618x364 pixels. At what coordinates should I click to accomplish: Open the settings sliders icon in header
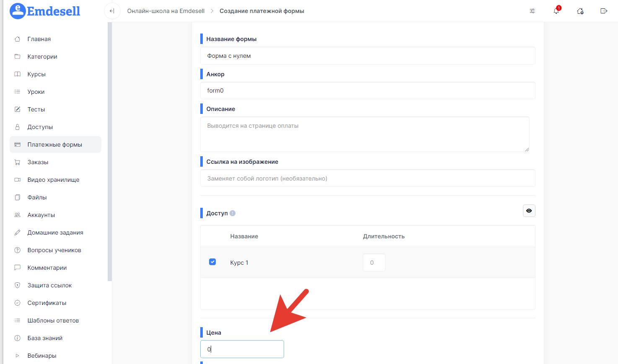[x=532, y=11]
